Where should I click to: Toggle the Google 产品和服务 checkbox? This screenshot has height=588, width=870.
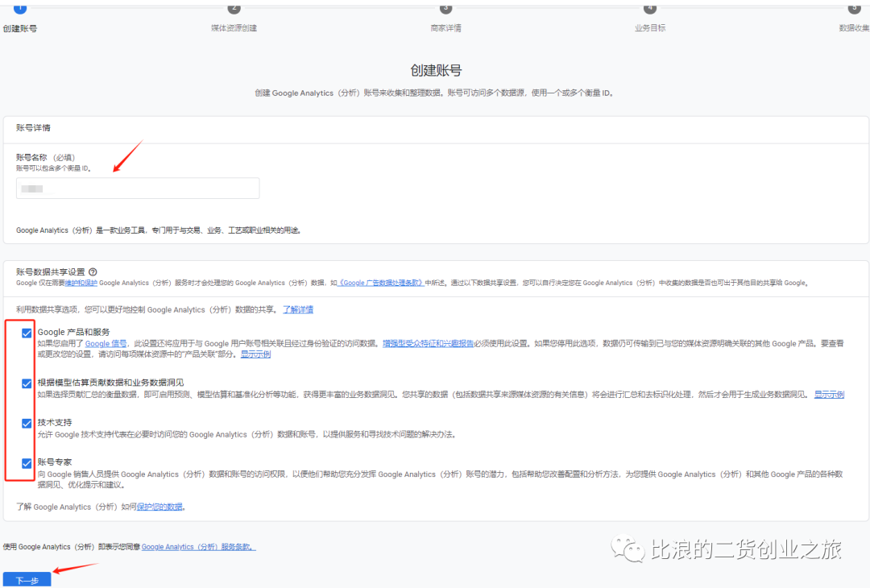(x=27, y=333)
